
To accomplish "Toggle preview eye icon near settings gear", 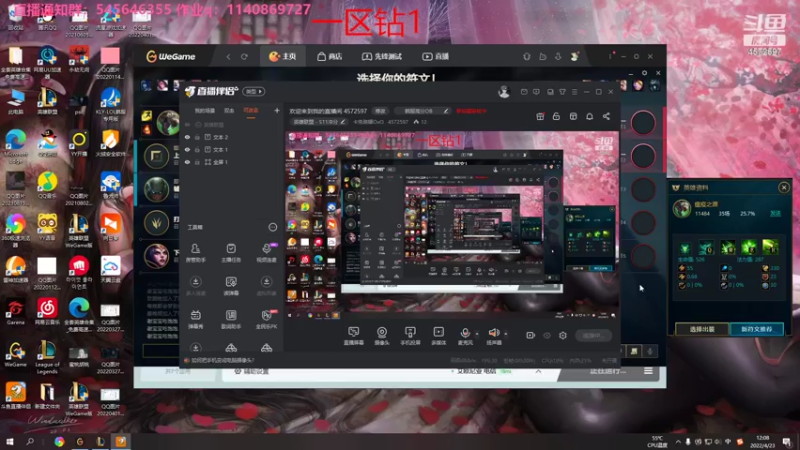I will (547, 335).
